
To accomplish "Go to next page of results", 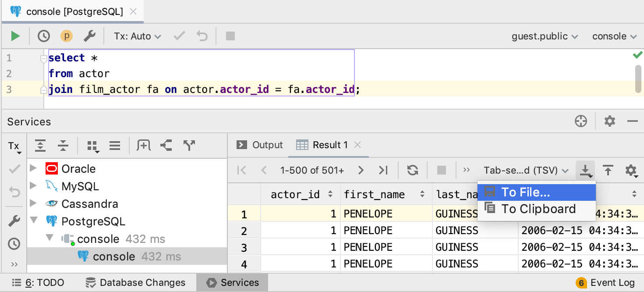I will tap(361, 170).
